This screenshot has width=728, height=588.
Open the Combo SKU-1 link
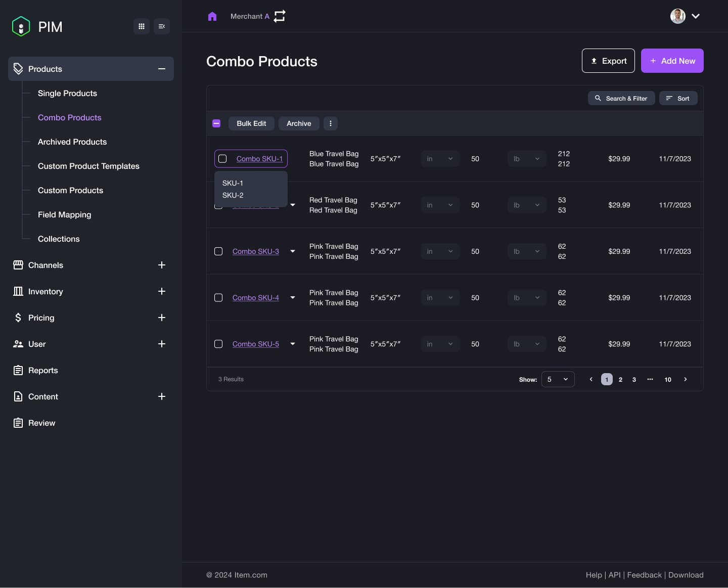(259, 159)
